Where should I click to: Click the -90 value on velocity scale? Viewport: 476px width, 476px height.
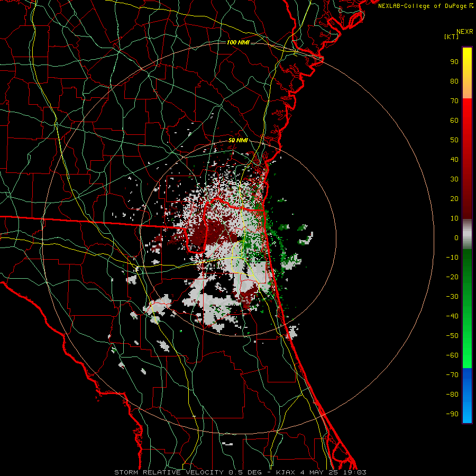452,414
